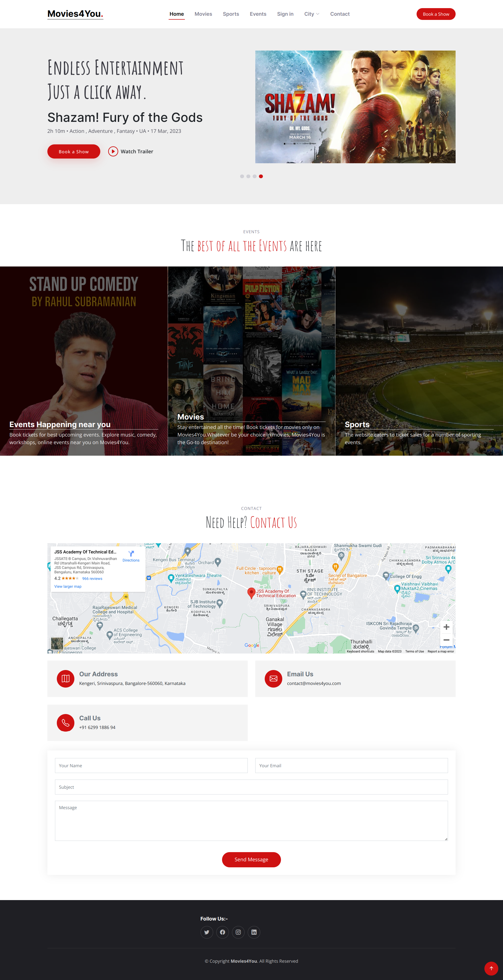The height and width of the screenshot is (980, 503).
Task: Expand the City dropdown menu
Action: (x=312, y=14)
